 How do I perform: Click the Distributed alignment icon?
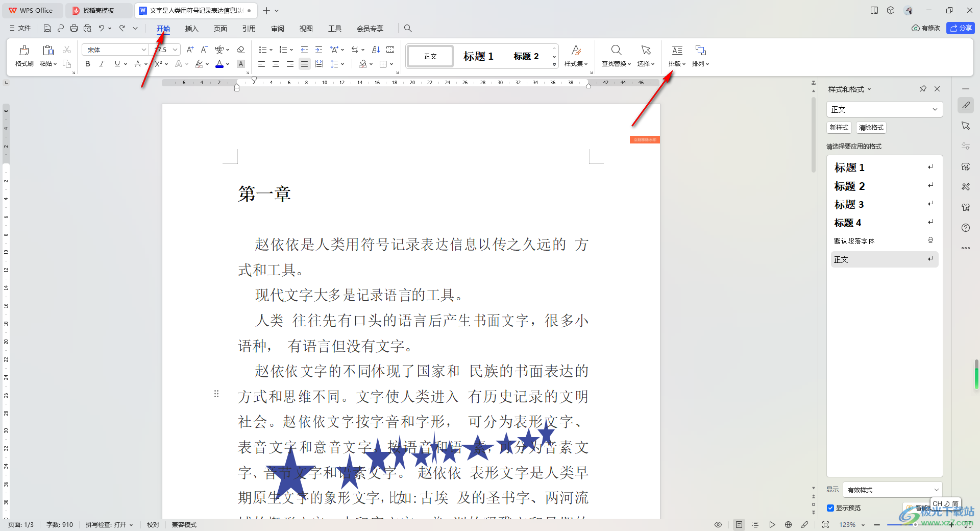(x=319, y=64)
